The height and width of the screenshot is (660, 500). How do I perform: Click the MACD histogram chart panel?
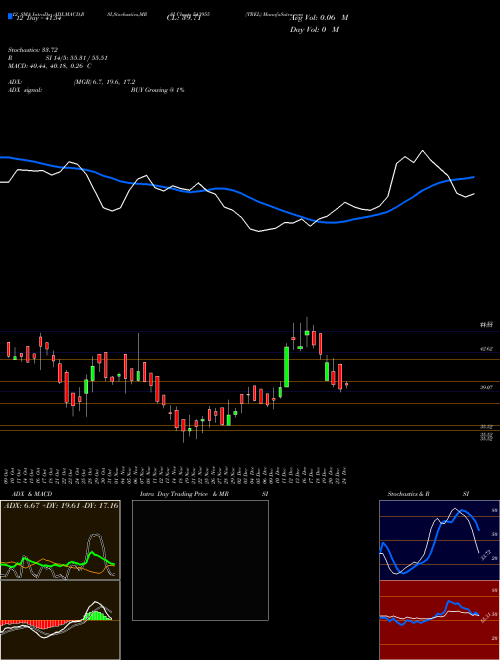pyautogui.click(x=60, y=620)
